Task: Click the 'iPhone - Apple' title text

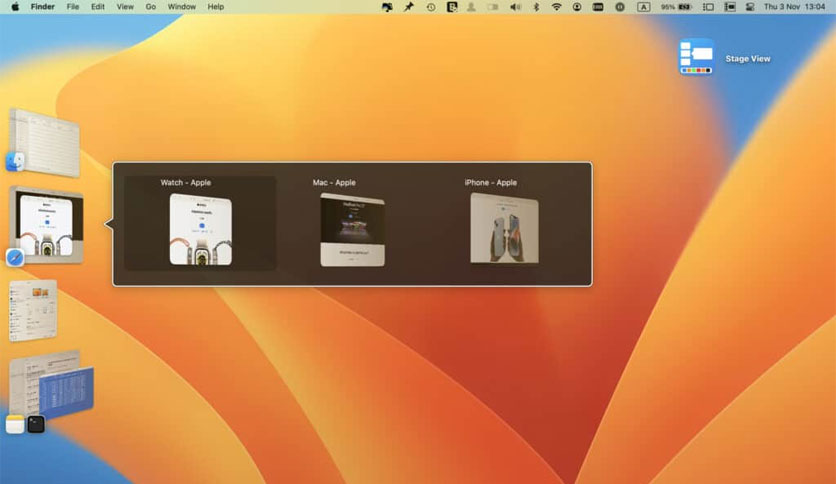Action: (x=491, y=182)
